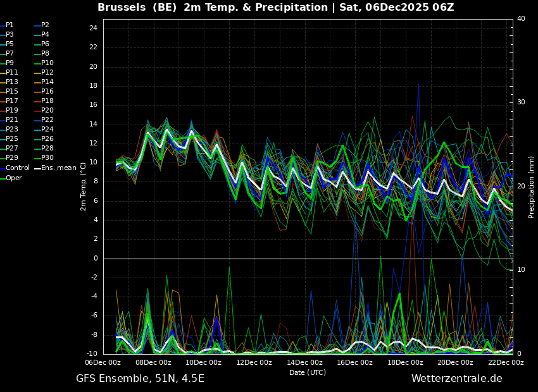Click the P14 legend label
This screenshot has height=392, width=538.
pos(47,82)
